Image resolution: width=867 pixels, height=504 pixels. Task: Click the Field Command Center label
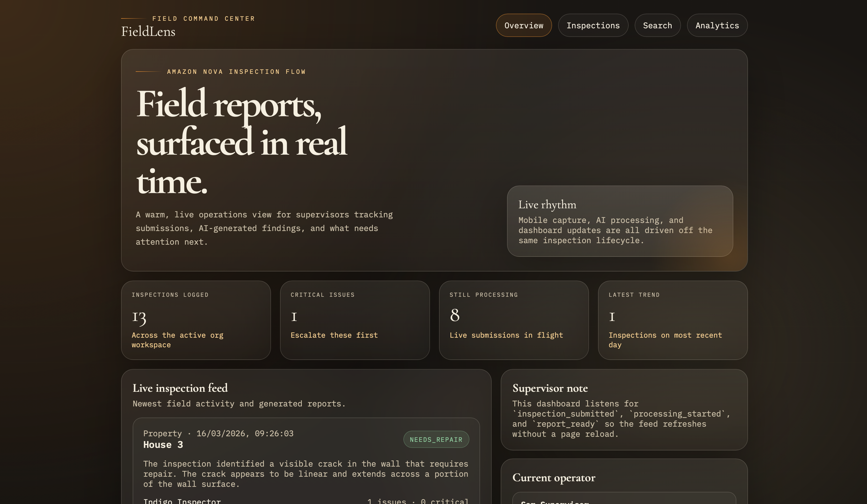[203, 18]
